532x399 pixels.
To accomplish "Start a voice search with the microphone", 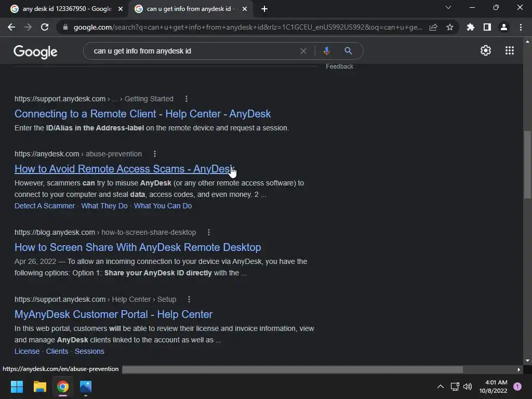I will tap(326, 51).
